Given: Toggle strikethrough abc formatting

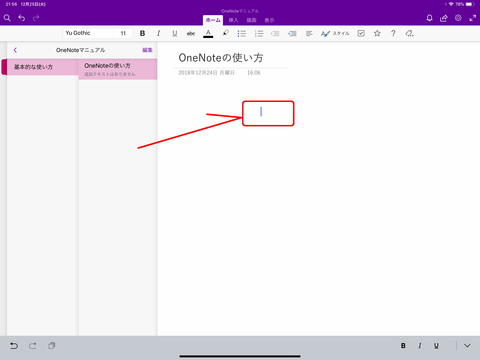Looking at the screenshot, I should (191, 33).
